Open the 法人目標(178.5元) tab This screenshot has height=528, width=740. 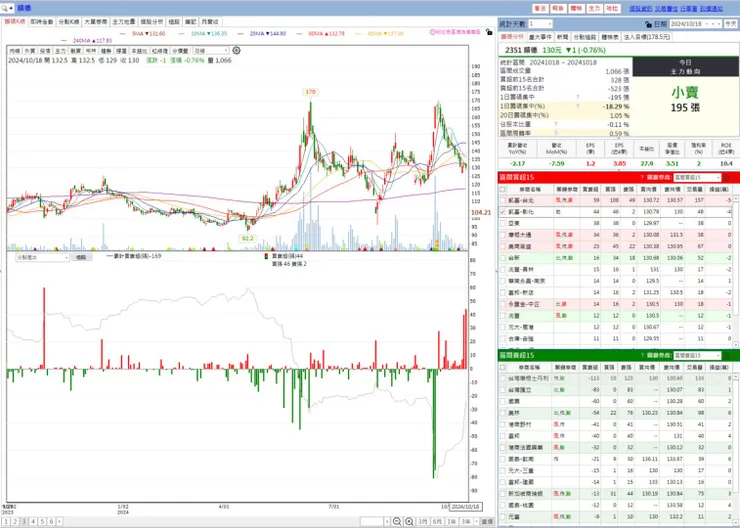click(x=647, y=37)
